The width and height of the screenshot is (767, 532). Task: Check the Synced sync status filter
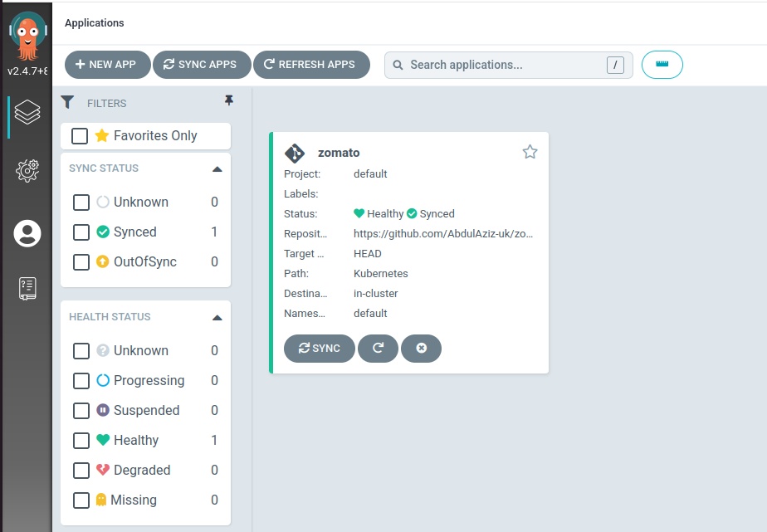click(81, 232)
